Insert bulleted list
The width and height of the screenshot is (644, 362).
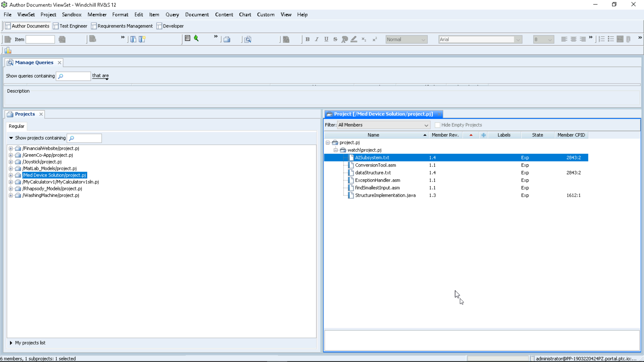pyautogui.click(x=611, y=39)
